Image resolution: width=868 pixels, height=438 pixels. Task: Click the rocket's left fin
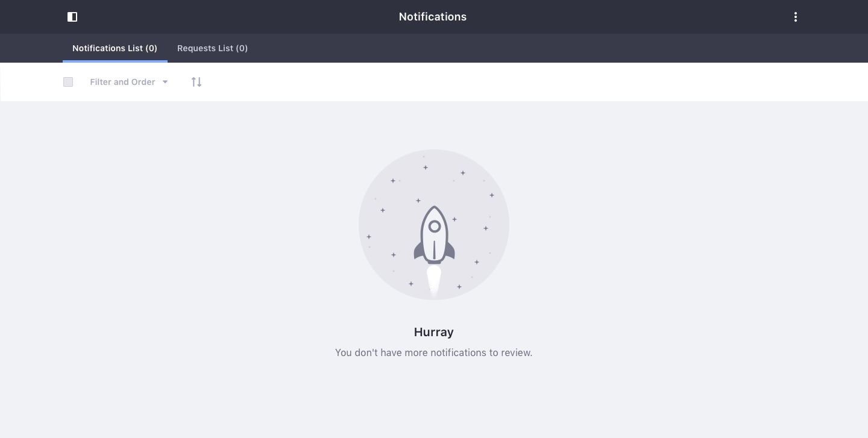418,251
